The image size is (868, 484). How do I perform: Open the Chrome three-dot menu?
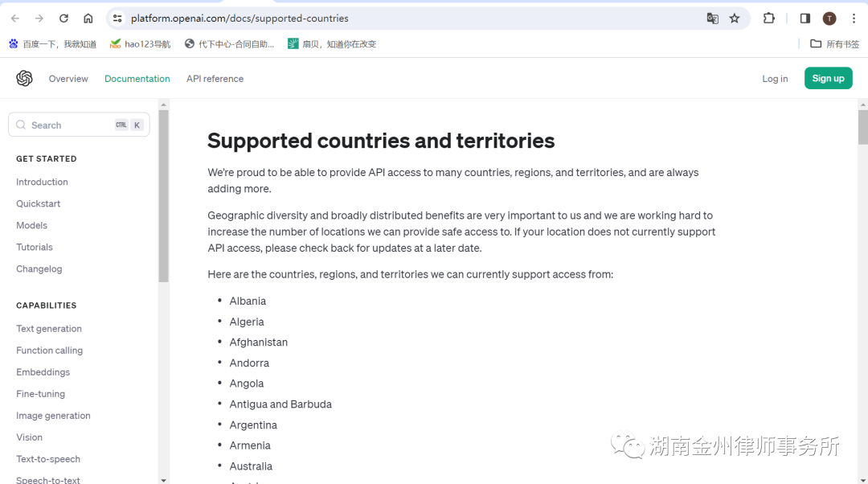click(x=854, y=18)
